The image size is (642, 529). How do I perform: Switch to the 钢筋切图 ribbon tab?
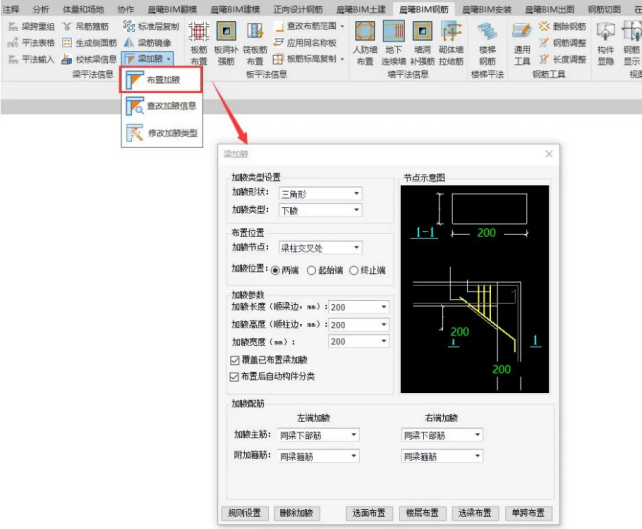(x=604, y=9)
